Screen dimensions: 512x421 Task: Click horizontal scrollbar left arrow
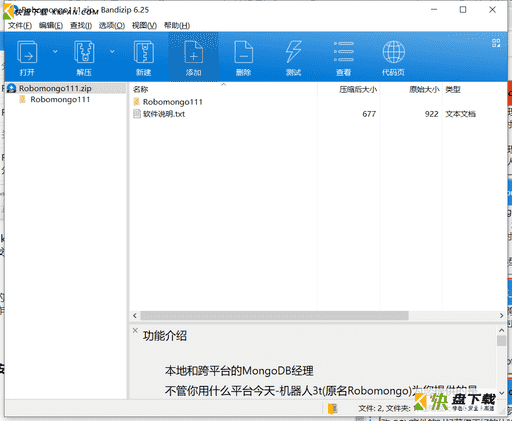[135, 315]
